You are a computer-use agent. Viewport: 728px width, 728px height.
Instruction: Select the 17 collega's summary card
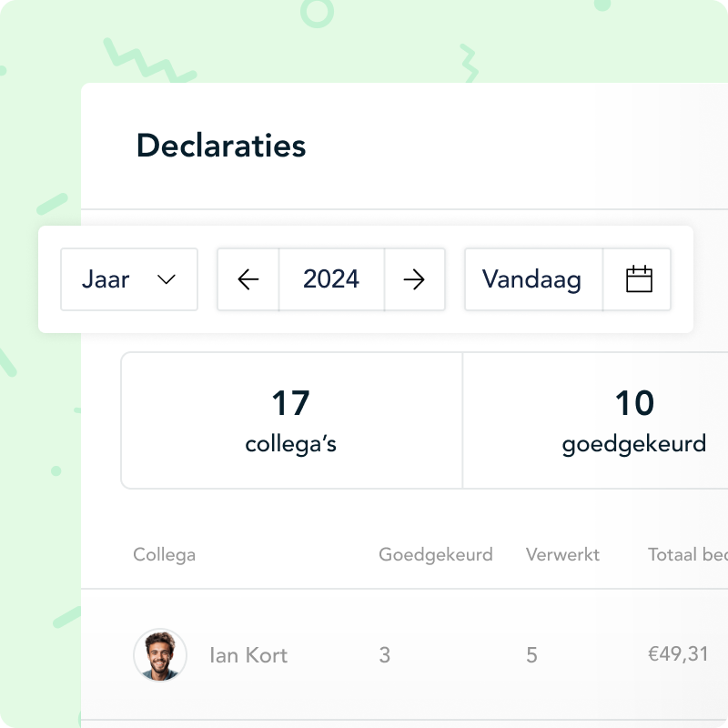[x=291, y=420]
